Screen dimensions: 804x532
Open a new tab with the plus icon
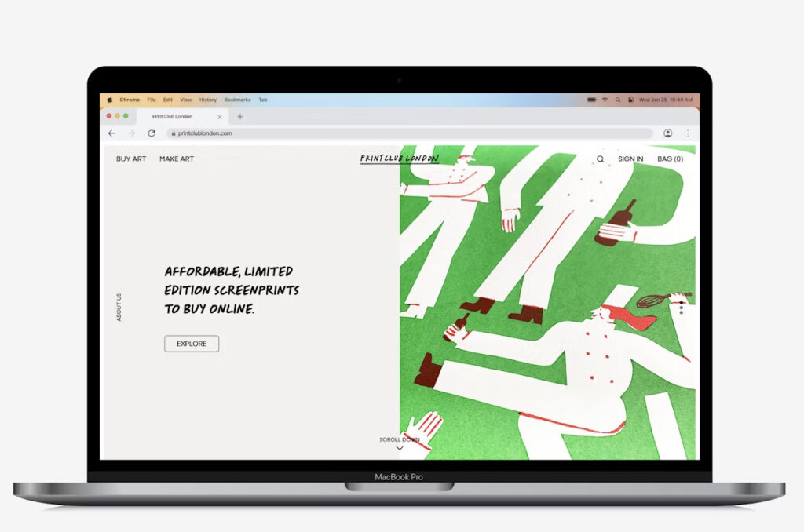pos(240,117)
